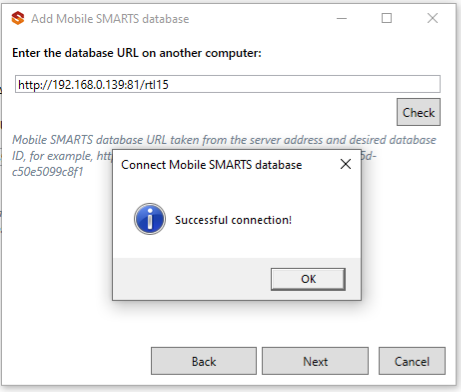
Task: Click the gray footer area beside OK
Action: (x=192, y=279)
